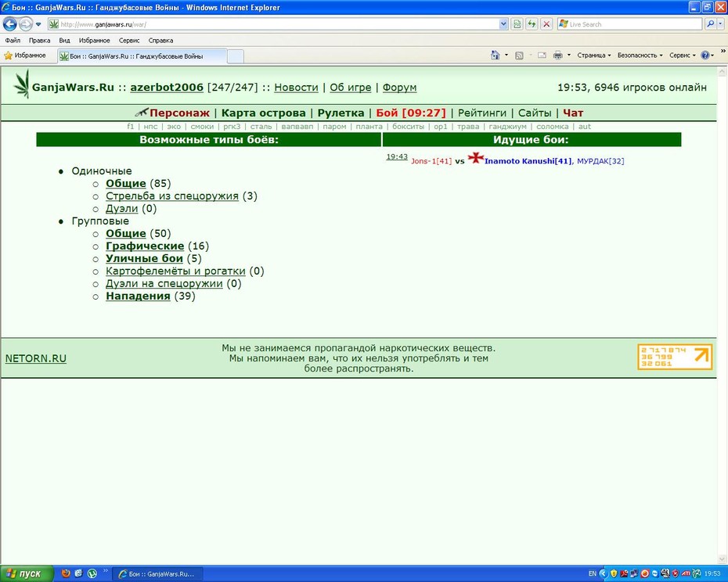Screen dimensions: 728x582
Task: Expand the command bar overflow chevron
Action: (x=723, y=51)
